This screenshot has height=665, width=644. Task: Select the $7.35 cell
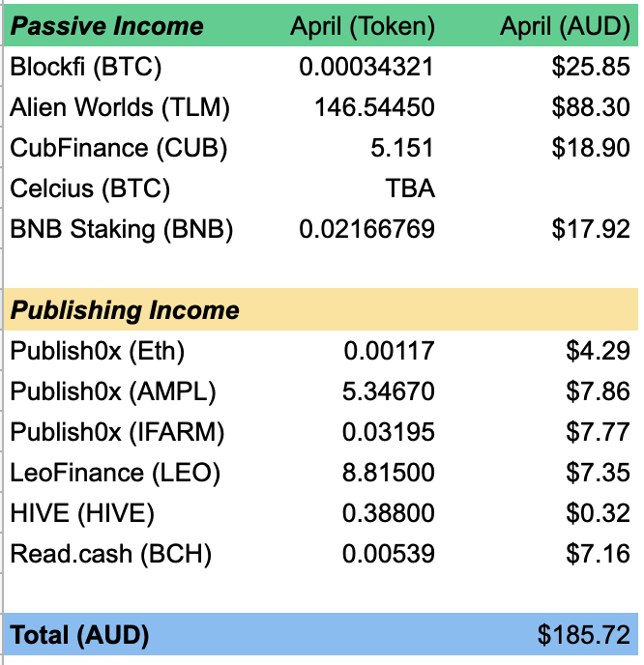pos(598,473)
